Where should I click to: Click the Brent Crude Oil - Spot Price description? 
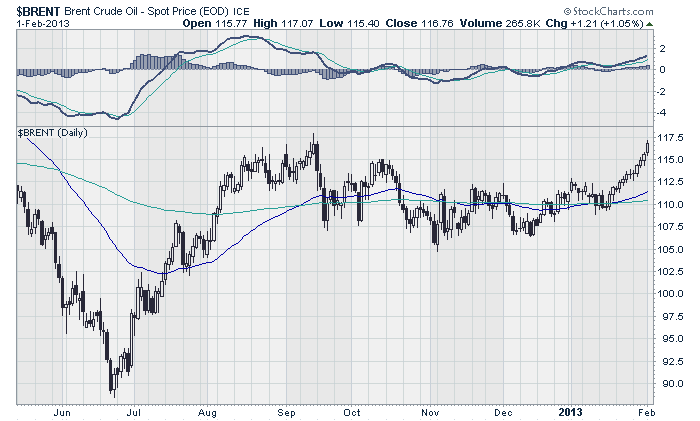point(147,12)
